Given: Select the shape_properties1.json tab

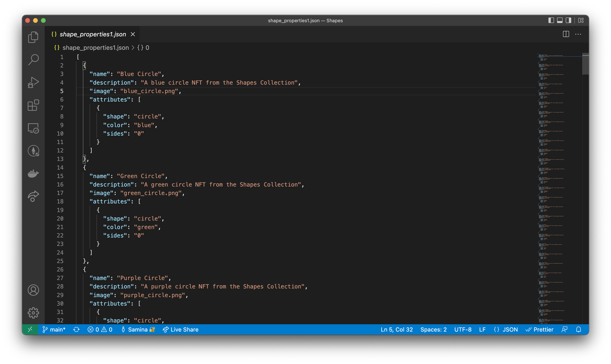Looking at the screenshot, I should (93, 34).
